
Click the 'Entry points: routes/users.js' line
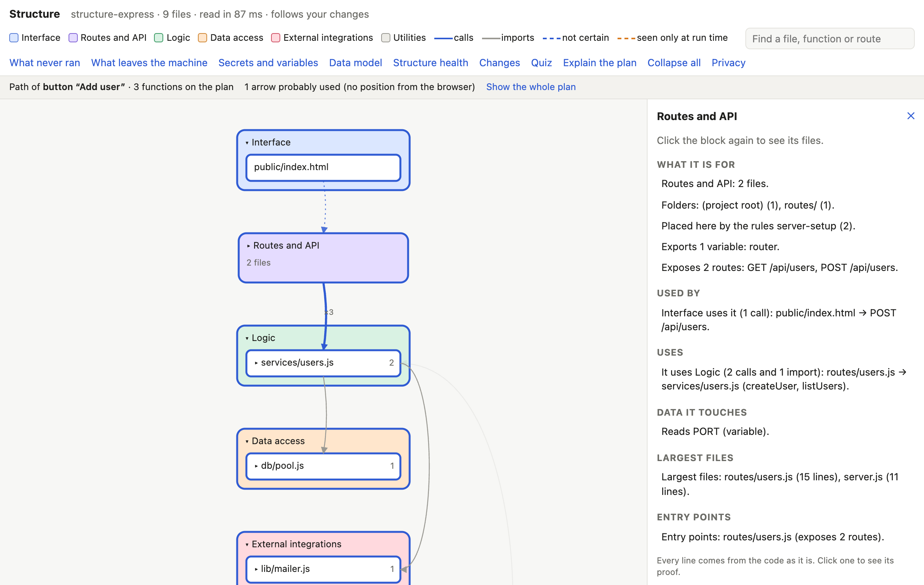point(773,537)
